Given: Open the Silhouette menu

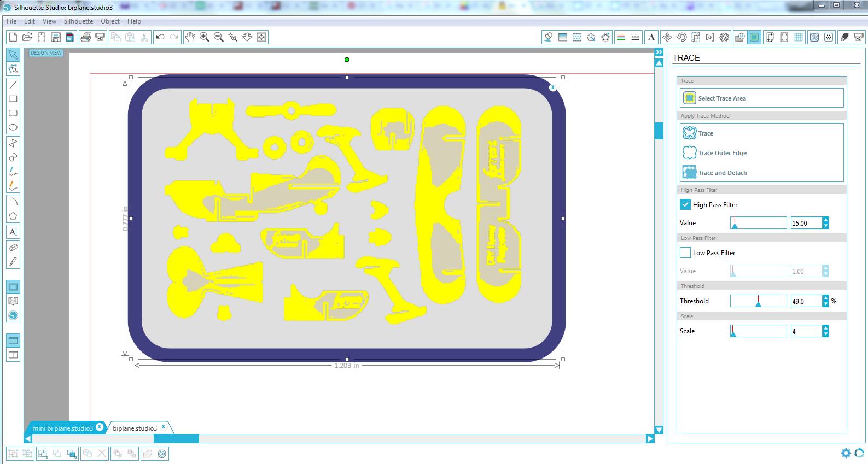Looking at the screenshot, I should point(78,21).
